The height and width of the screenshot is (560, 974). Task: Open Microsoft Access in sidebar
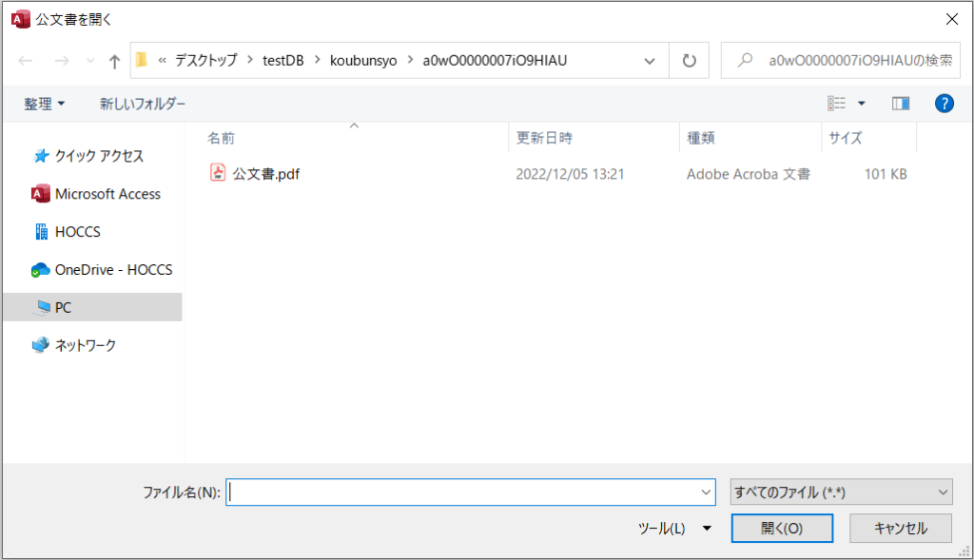[107, 194]
